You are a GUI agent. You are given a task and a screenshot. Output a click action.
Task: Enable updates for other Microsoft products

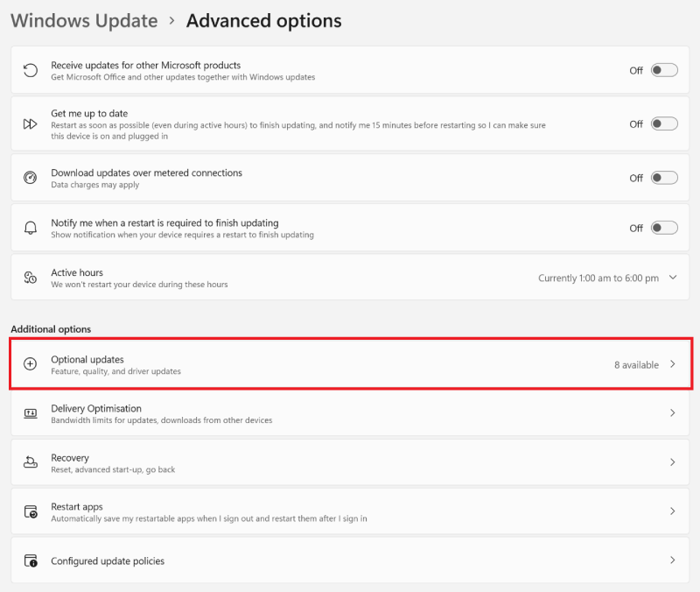(x=663, y=70)
